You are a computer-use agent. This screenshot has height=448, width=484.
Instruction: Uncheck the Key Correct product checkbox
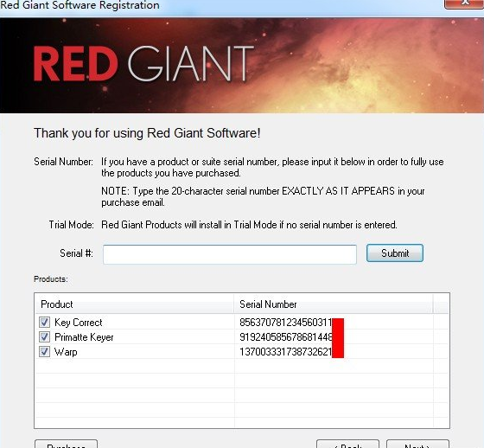tap(44, 322)
